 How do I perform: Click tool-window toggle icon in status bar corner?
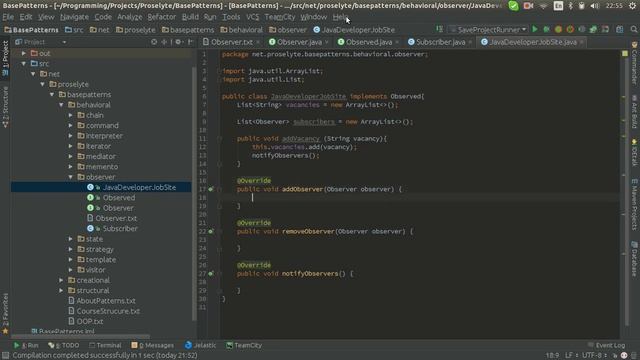5,356
